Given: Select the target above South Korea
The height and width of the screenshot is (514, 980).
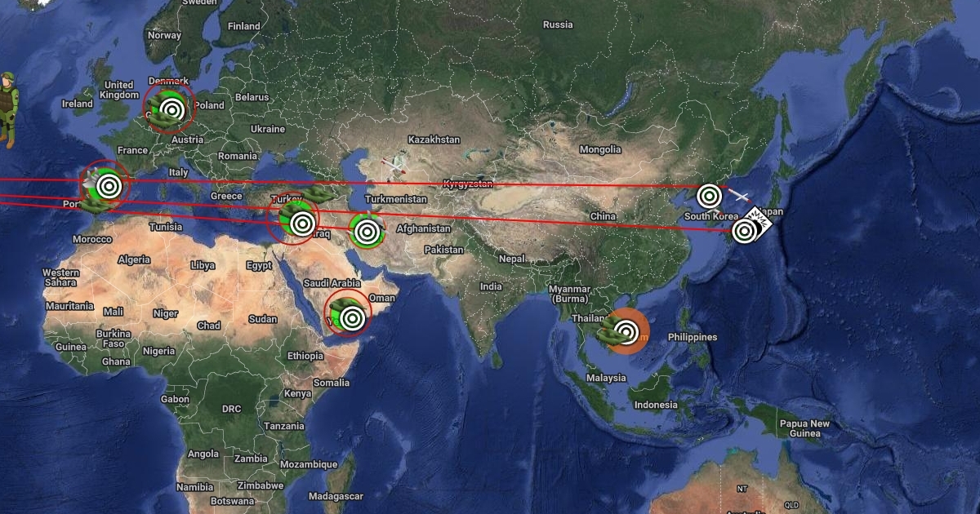Looking at the screenshot, I should pos(710,196).
